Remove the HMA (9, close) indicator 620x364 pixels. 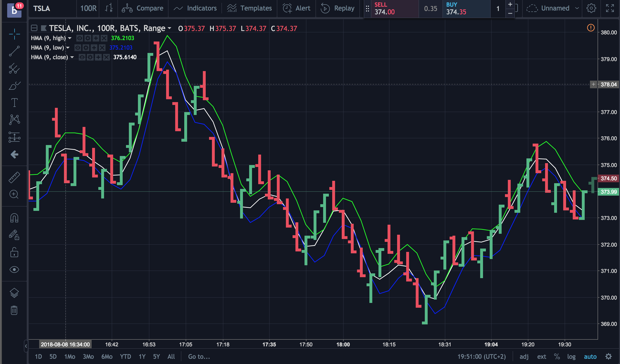click(106, 57)
